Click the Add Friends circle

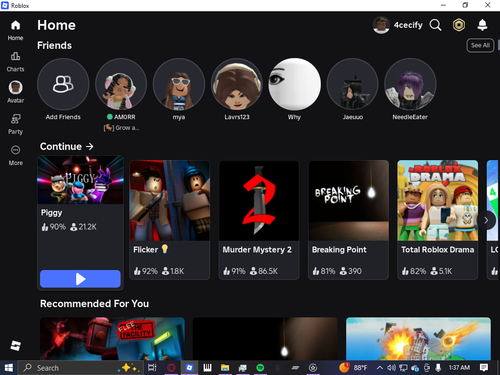click(x=63, y=84)
